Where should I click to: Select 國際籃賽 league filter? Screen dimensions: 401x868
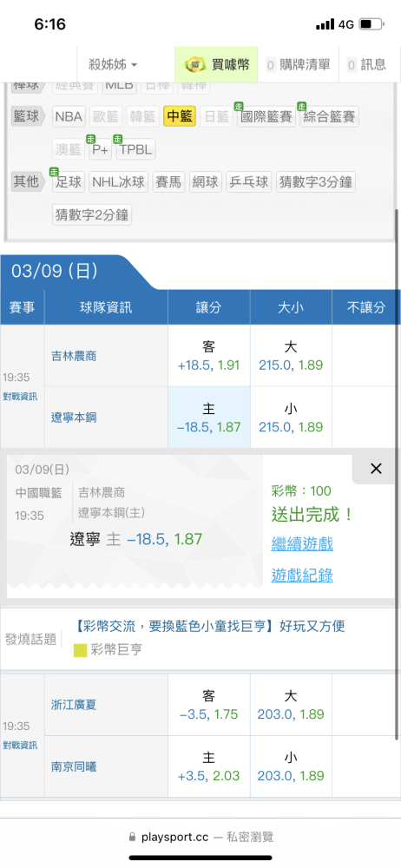[x=266, y=117]
